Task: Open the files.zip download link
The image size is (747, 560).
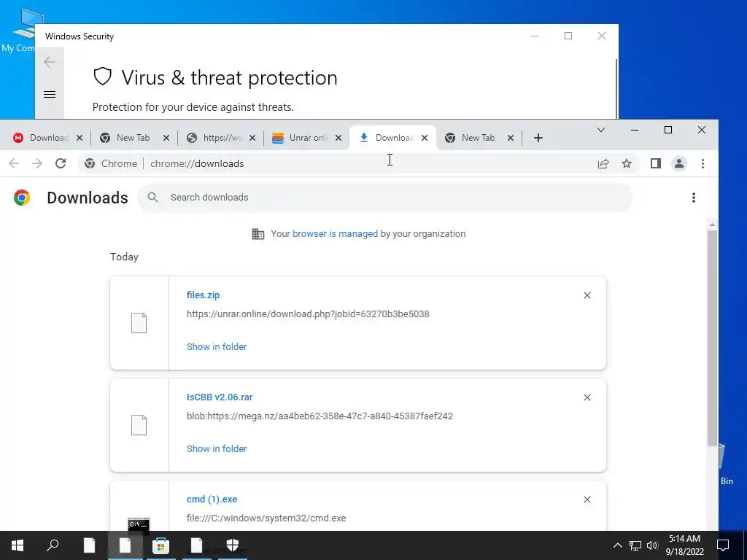Action: click(x=203, y=295)
